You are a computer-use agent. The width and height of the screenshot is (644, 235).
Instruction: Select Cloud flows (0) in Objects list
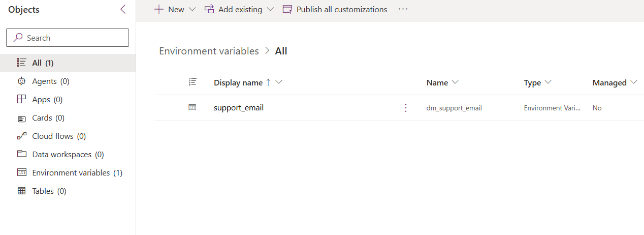coord(68,136)
